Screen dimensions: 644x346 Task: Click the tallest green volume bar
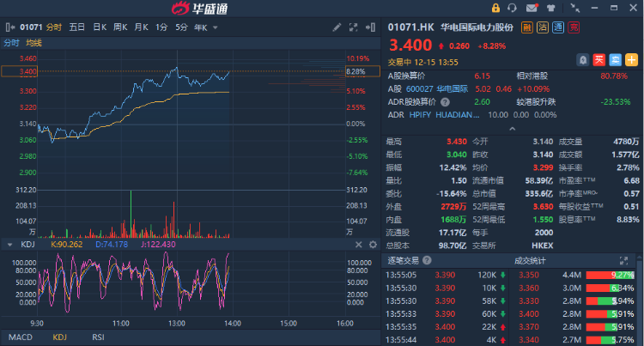coord(131,214)
